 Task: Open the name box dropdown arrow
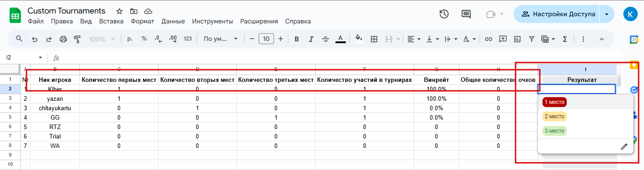tap(40, 58)
